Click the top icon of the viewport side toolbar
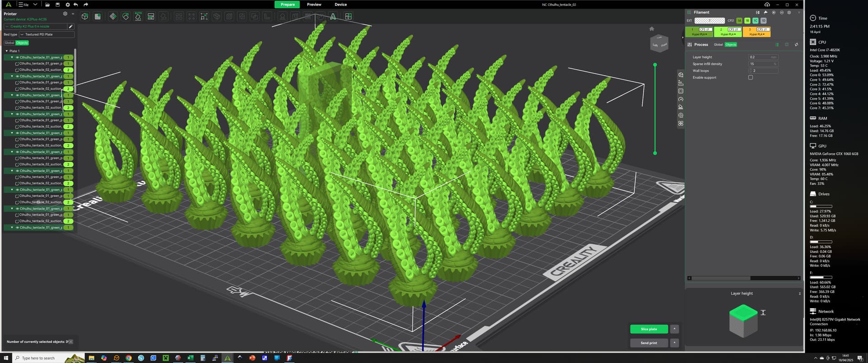This screenshot has height=363, width=868. pyautogui.click(x=680, y=74)
